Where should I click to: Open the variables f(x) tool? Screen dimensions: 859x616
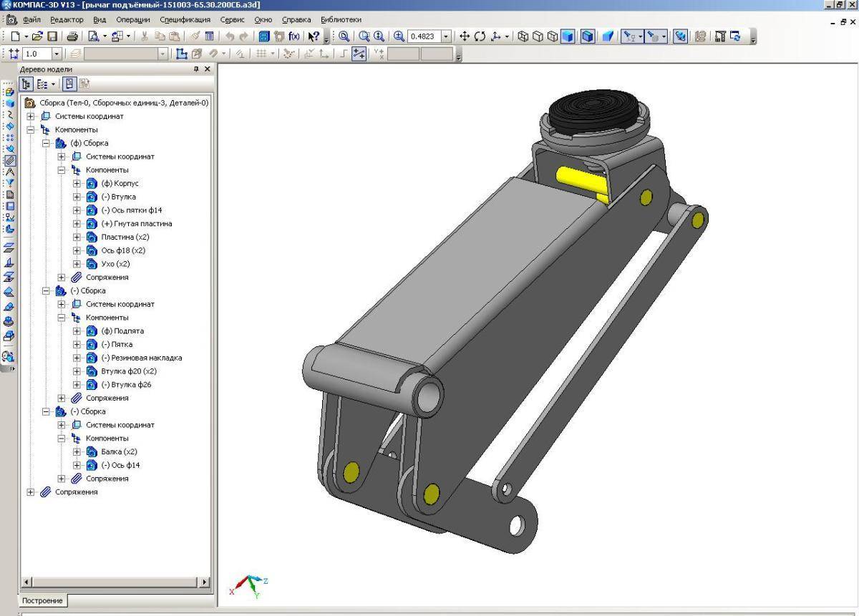tap(293, 36)
